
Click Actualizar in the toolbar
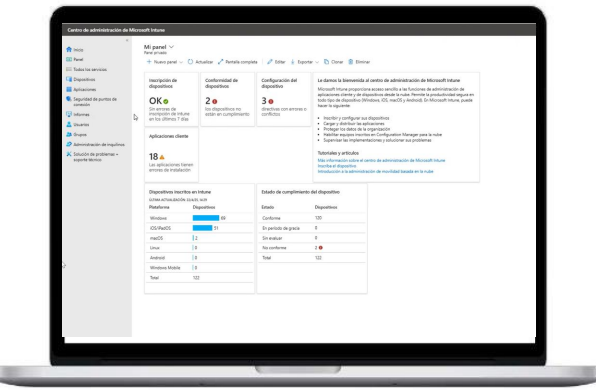tap(200, 62)
